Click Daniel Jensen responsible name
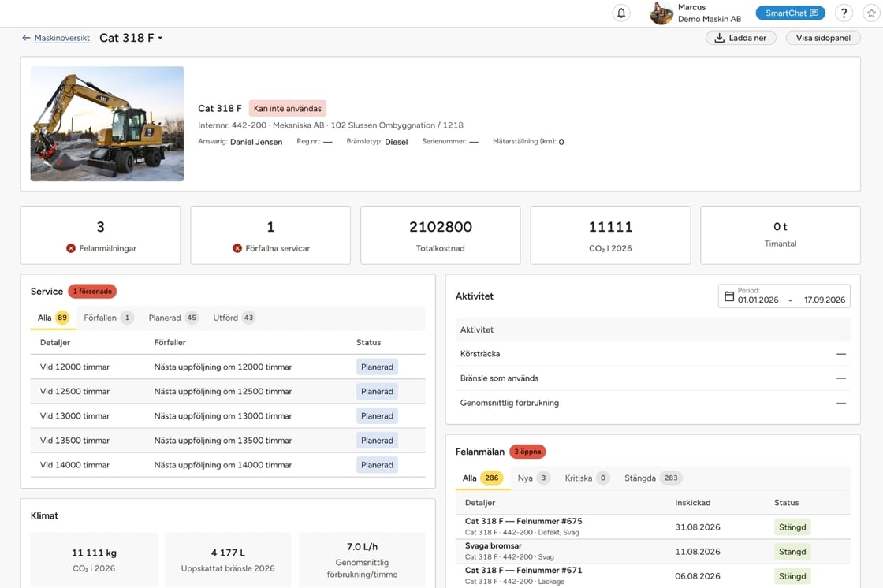This screenshot has width=883, height=588. 256,142
